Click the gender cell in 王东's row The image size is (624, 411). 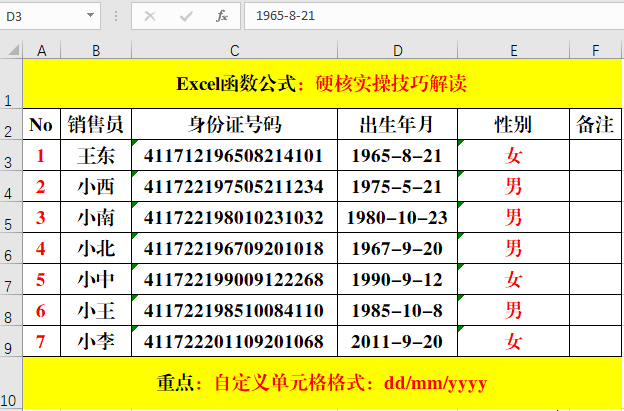[x=514, y=155]
